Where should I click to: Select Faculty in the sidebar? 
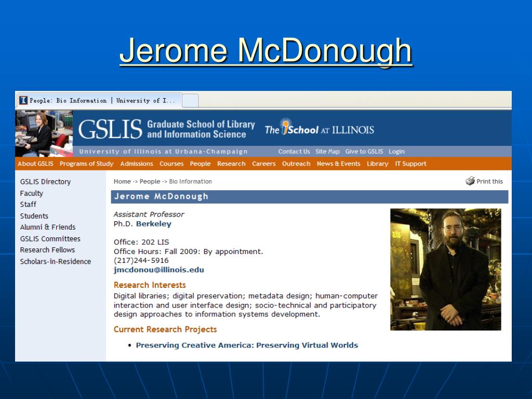[x=32, y=193]
